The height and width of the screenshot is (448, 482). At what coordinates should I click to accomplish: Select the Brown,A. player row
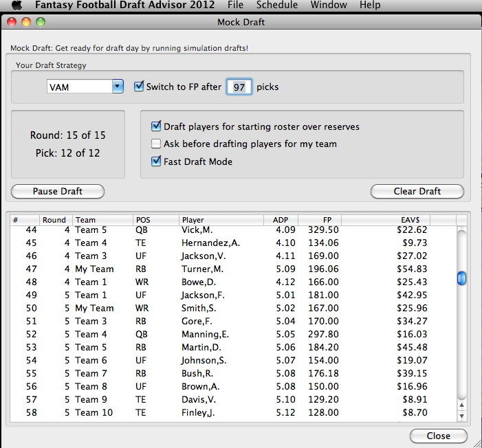(x=233, y=386)
